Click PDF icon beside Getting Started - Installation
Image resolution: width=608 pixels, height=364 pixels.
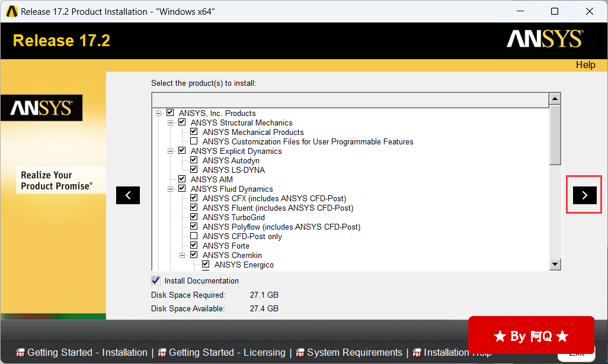[21, 353]
